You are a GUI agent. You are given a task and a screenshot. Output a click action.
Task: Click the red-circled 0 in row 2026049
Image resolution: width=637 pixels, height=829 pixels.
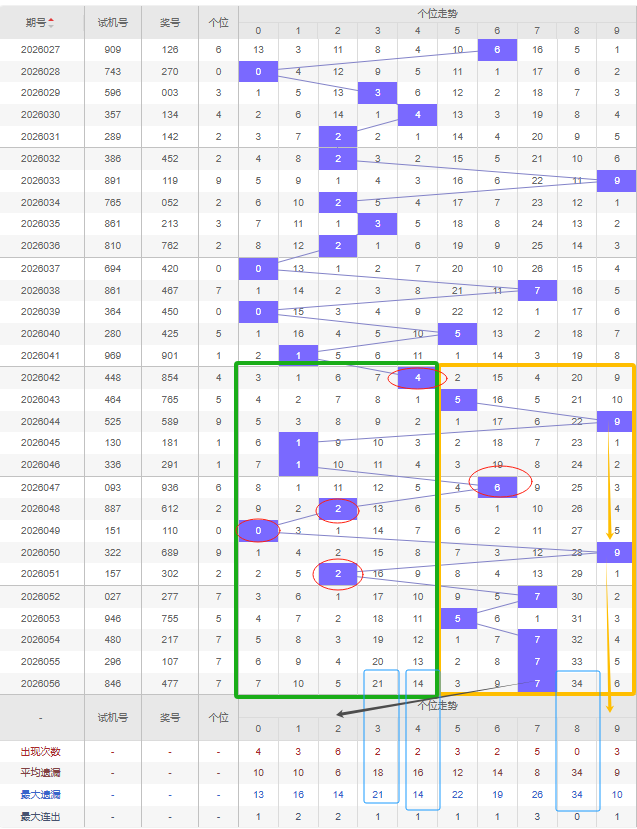pyautogui.click(x=258, y=530)
